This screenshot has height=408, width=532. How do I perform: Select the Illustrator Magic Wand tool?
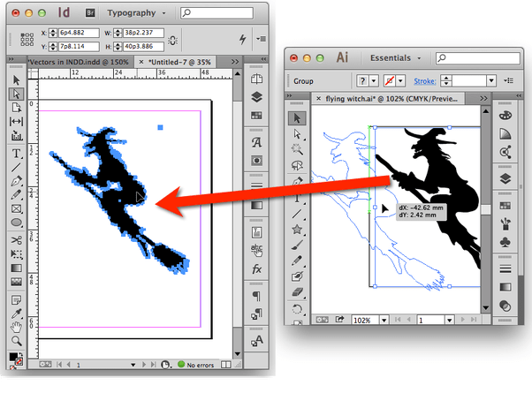pos(297,149)
